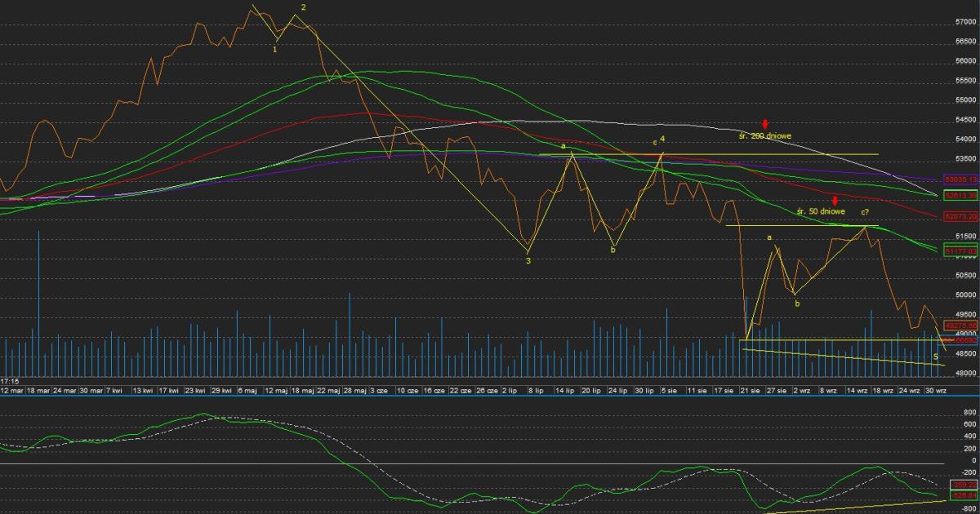Click the red 49275.06 price tag
Screen dimensions: 980x514
coord(960,324)
